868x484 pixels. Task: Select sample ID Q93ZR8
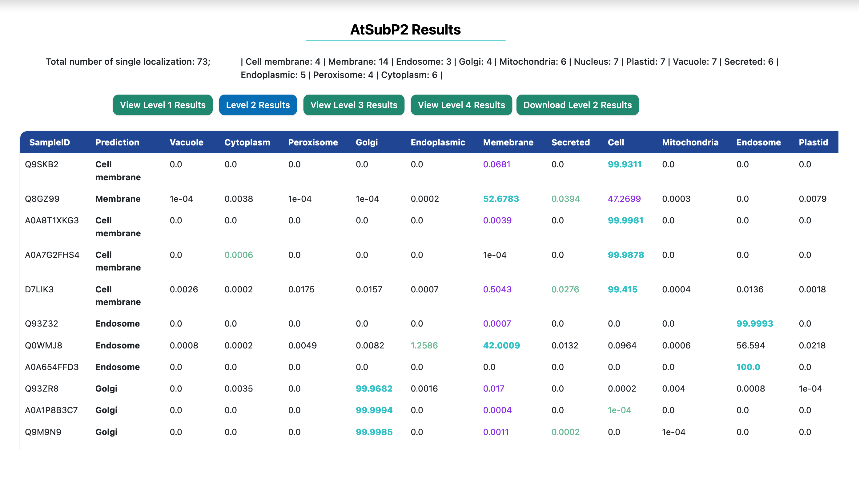(42, 388)
